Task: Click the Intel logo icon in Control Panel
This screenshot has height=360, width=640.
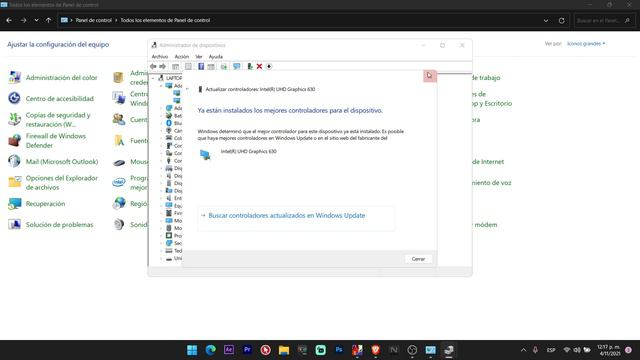Action: tap(119, 182)
